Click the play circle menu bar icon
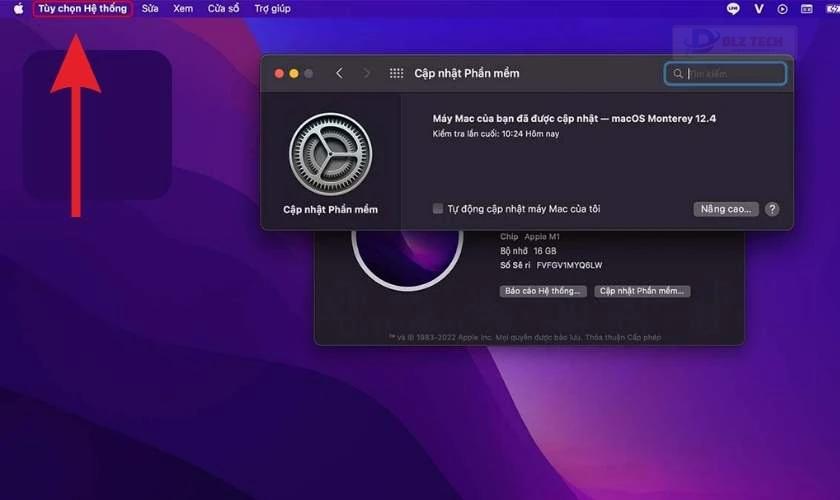Image resolution: width=840 pixels, height=500 pixels. (782, 9)
